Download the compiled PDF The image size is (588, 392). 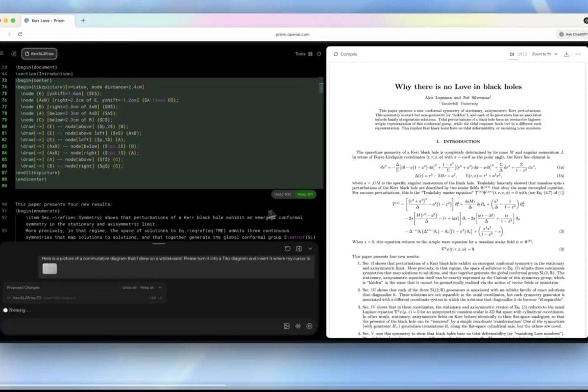tap(566, 54)
